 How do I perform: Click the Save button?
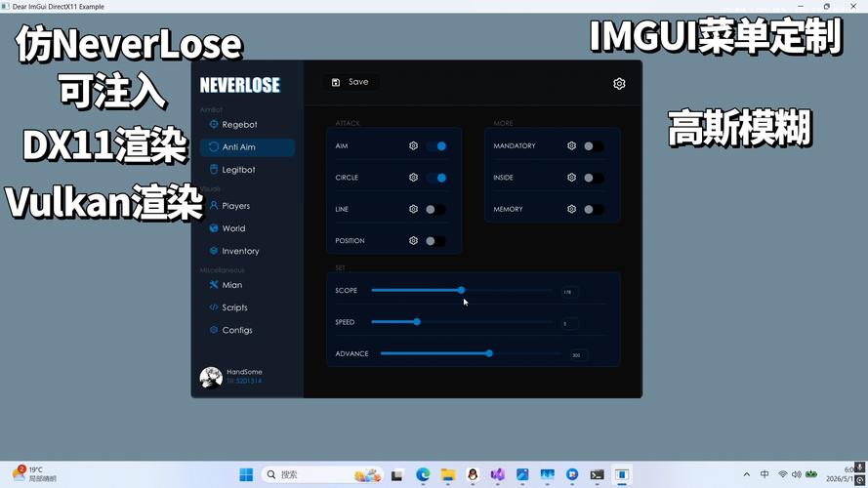pos(351,82)
